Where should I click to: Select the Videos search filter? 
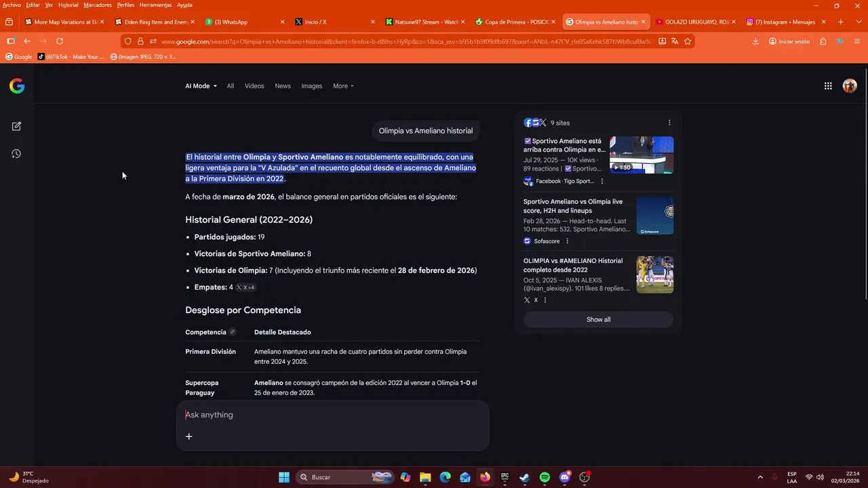(254, 86)
